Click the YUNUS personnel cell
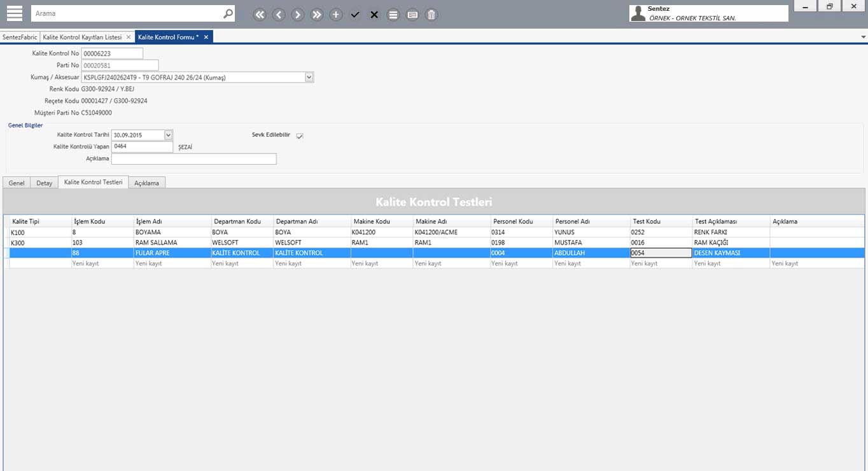 coord(591,232)
